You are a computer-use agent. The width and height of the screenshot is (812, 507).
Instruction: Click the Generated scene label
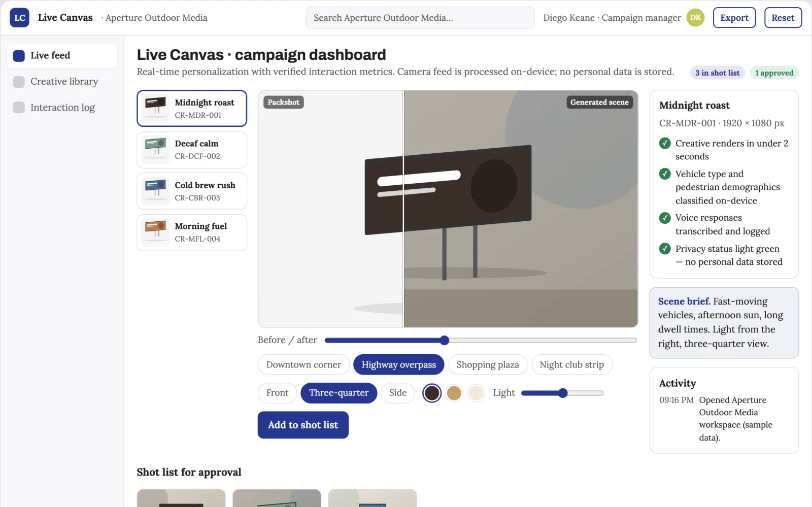point(599,103)
